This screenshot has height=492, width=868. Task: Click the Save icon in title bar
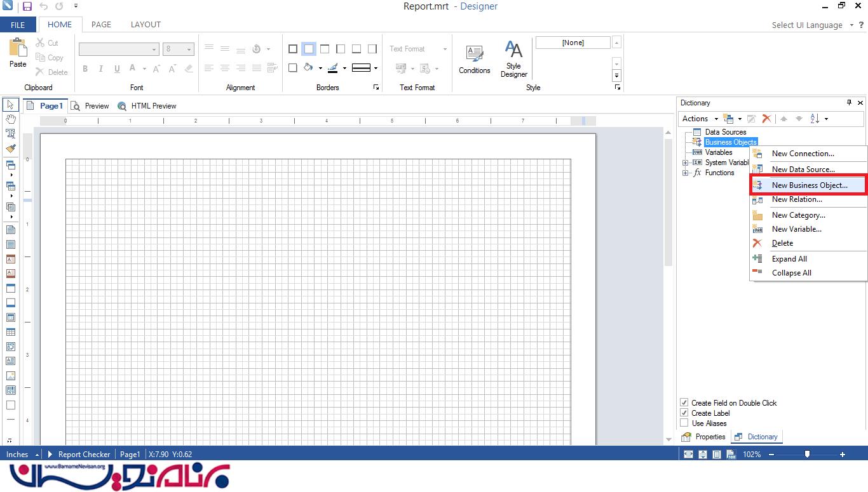(x=27, y=6)
